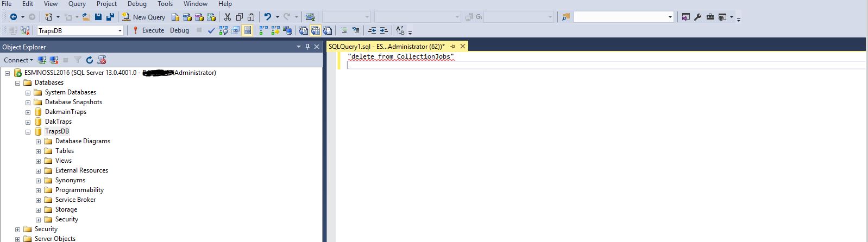Image resolution: width=868 pixels, height=242 pixels.
Task: Click the "delete from CollectionJobs" query line
Action: (401, 56)
